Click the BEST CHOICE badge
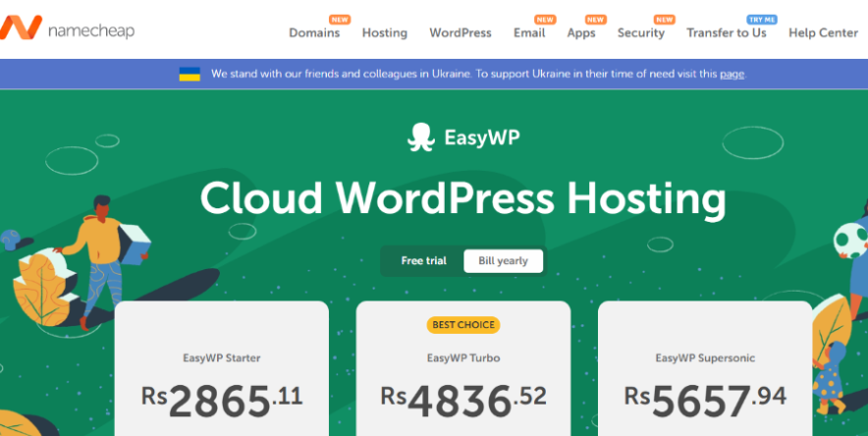 point(463,325)
